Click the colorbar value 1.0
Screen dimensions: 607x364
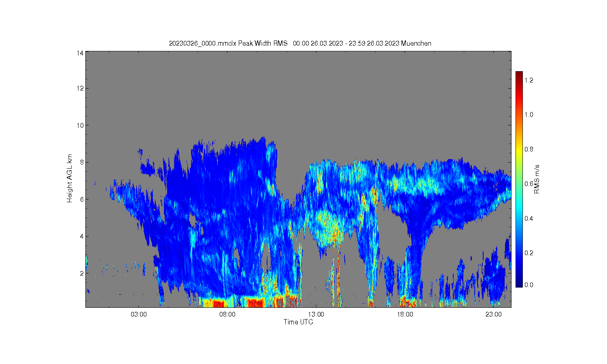[x=529, y=114]
